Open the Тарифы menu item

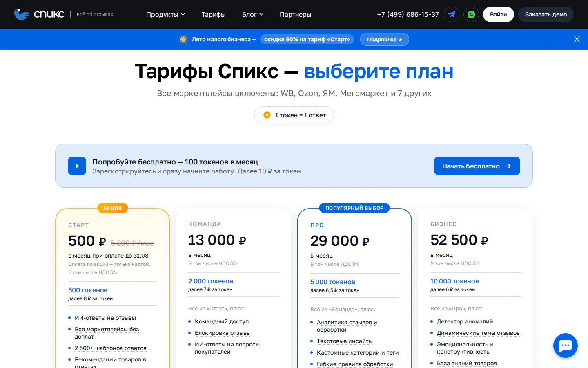point(214,14)
